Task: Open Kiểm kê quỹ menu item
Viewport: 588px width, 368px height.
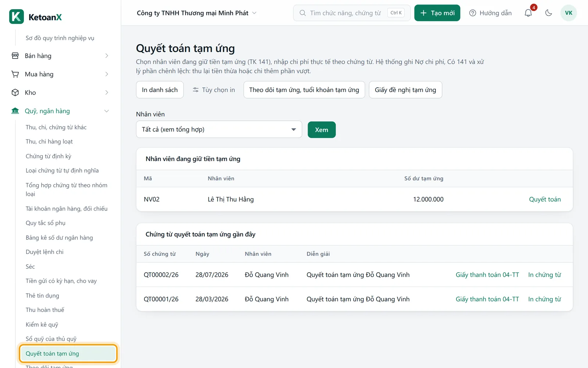Action: [42, 325]
